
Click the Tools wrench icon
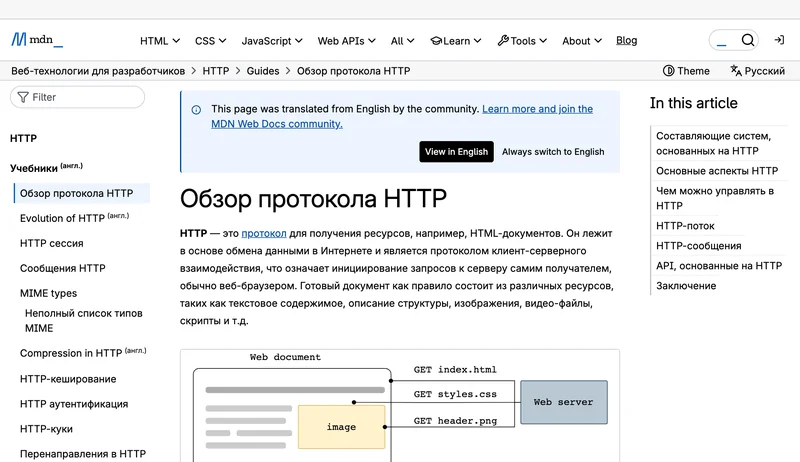pyautogui.click(x=503, y=41)
